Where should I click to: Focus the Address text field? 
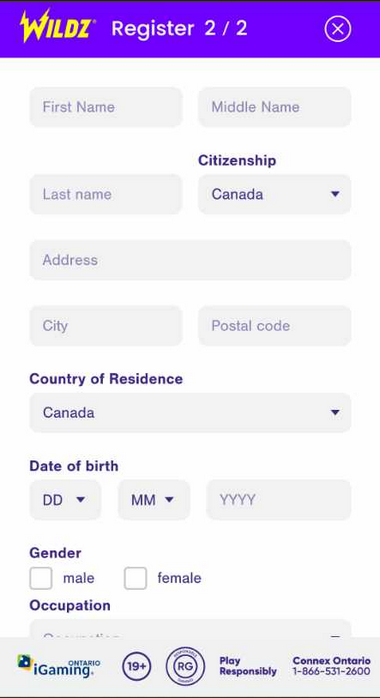(x=190, y=260)
